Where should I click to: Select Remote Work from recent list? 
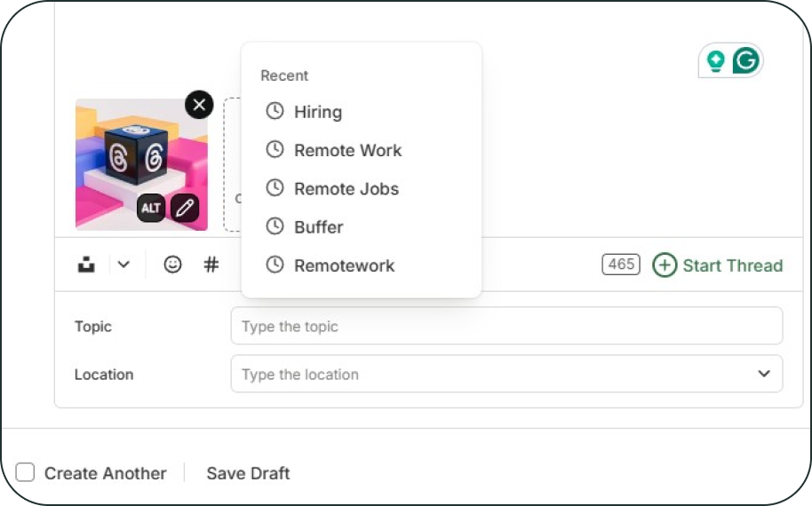[x=347, y=150]
